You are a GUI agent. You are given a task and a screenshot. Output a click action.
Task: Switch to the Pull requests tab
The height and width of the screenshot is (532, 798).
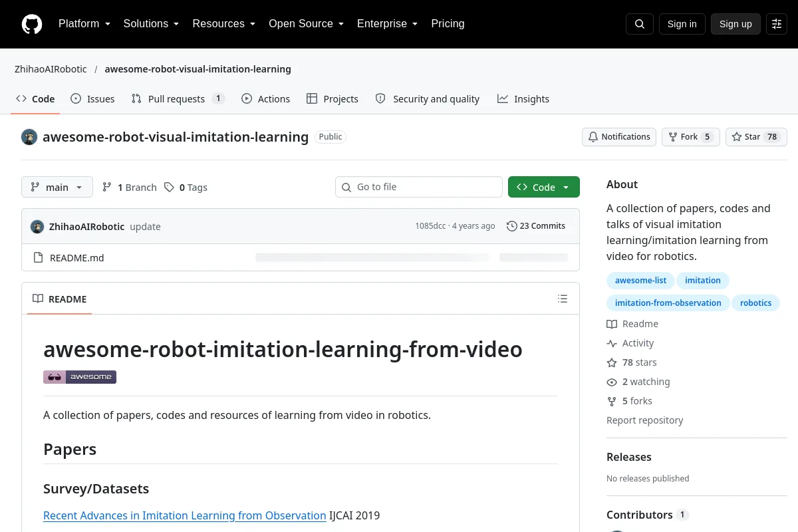(178, 98)
